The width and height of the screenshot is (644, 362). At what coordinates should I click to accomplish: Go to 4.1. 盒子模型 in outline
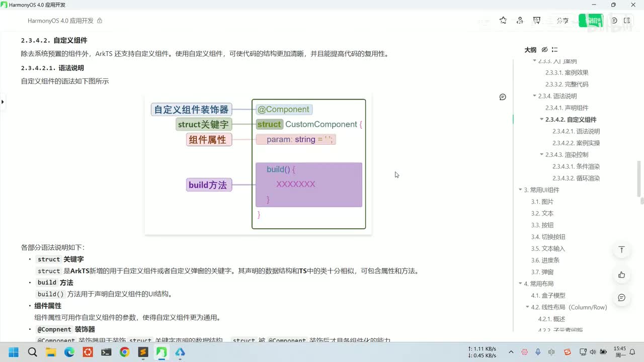coord(548,296)
